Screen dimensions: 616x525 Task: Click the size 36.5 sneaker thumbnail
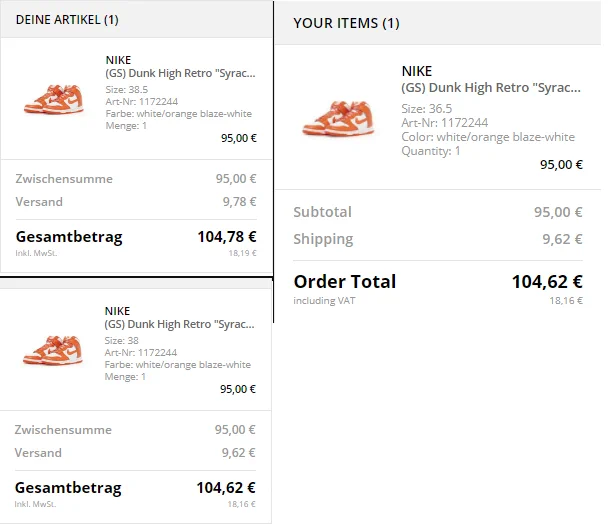[339, 118]
